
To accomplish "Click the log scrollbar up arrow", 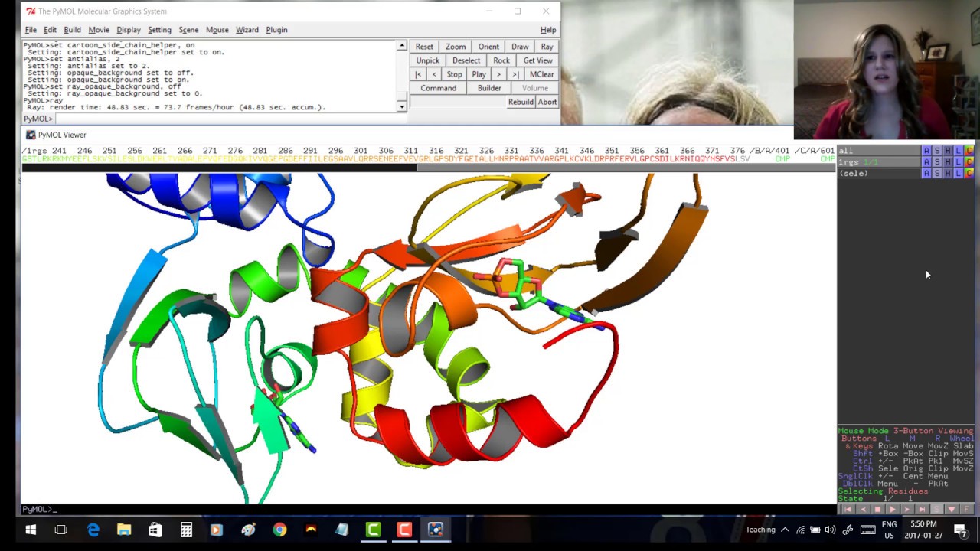I will (x=401, y=46).
